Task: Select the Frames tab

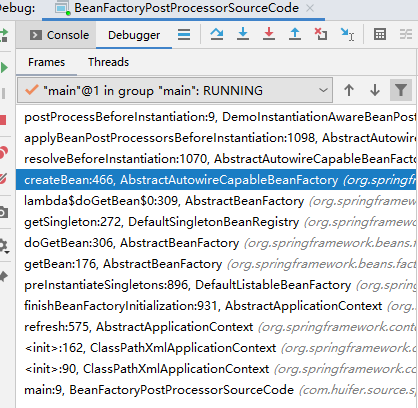Action: click(x=46, y=62)
